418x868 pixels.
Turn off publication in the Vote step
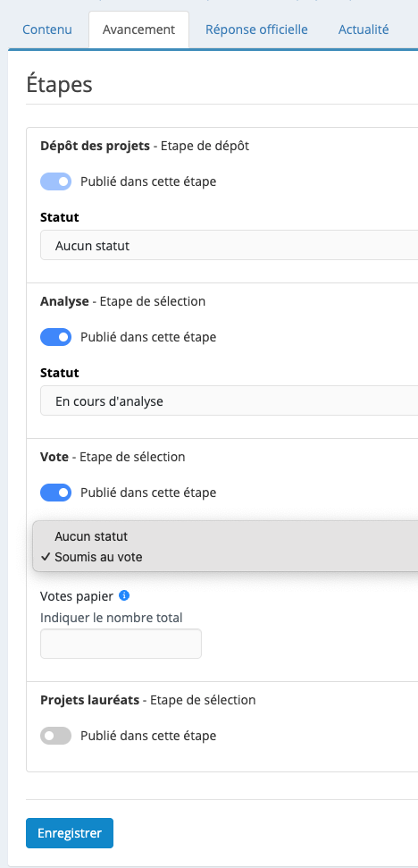[x=56, y=493]
